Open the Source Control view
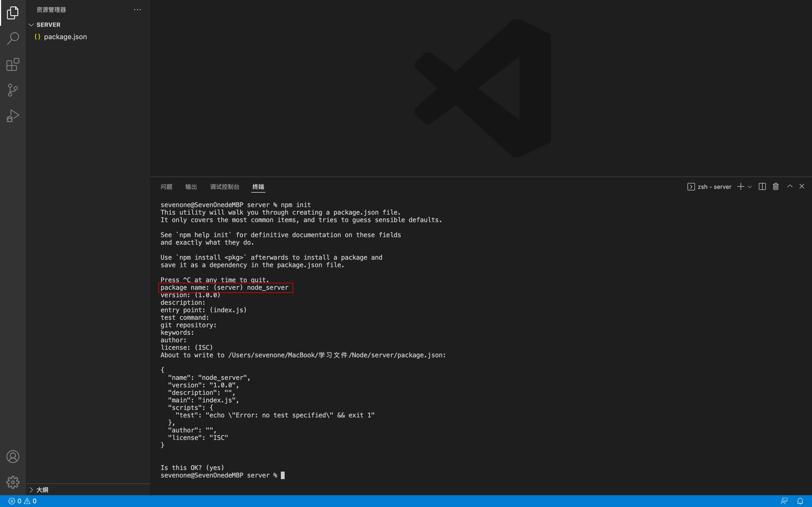Screen dimensions: 812x507 pyautogui.click(x=13, y=90)
